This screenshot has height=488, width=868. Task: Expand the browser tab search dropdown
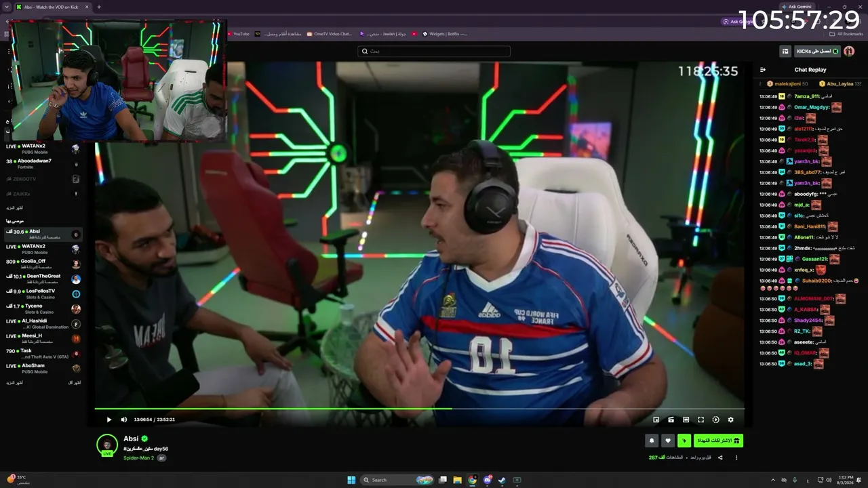(x=6, y=7)
